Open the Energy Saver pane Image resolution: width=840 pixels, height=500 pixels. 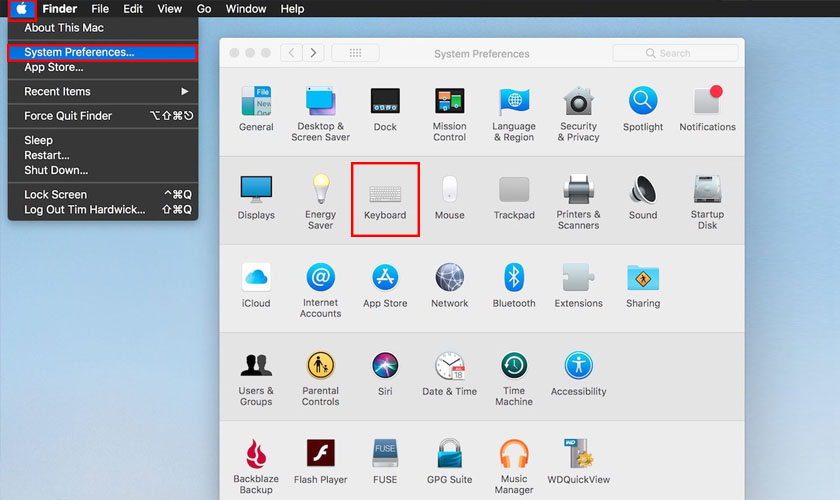tap(320, 202)
